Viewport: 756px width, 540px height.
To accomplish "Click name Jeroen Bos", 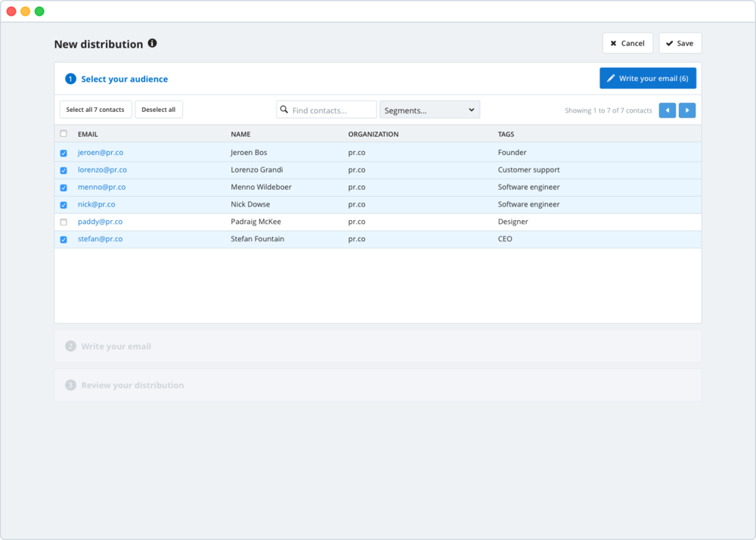I will [249, 152].
